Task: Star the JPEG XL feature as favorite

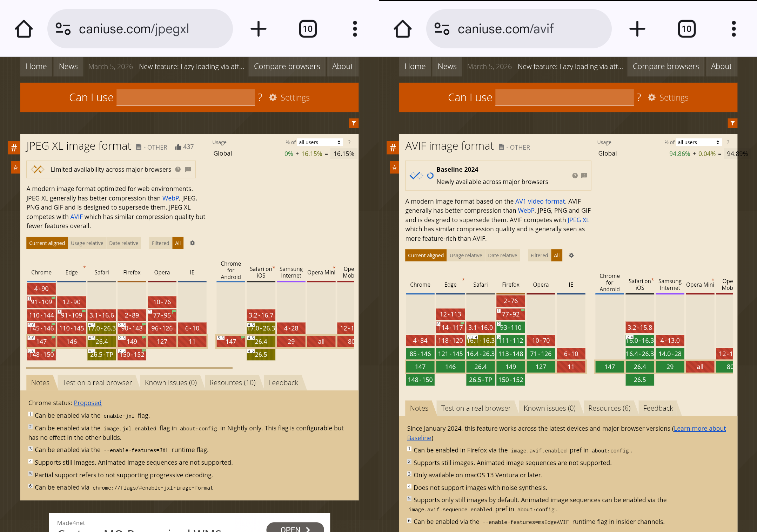Action: coord(15,168)
